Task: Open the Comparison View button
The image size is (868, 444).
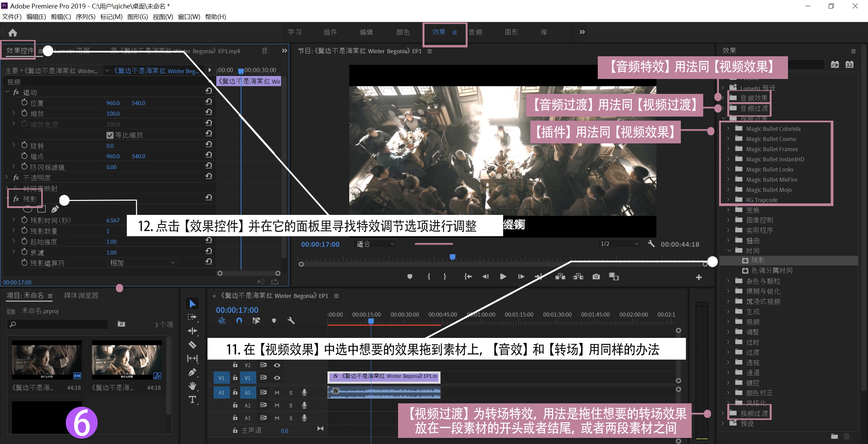Action: [x=614, y=277]
